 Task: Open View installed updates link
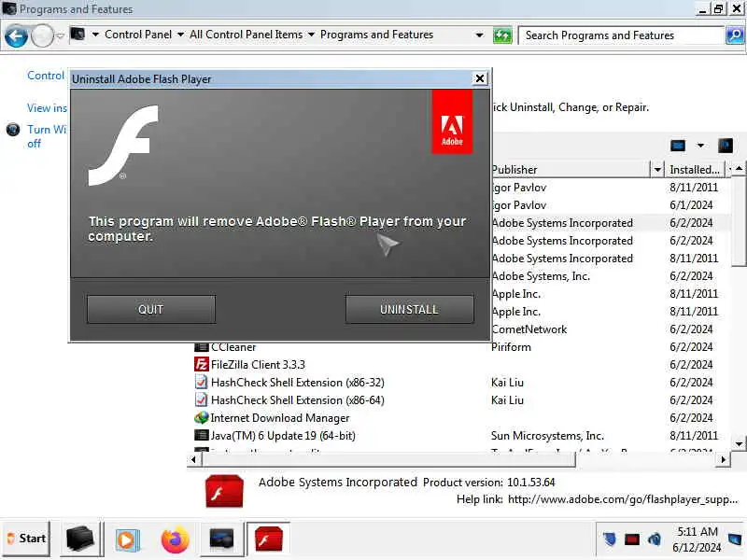click(47, 108)
